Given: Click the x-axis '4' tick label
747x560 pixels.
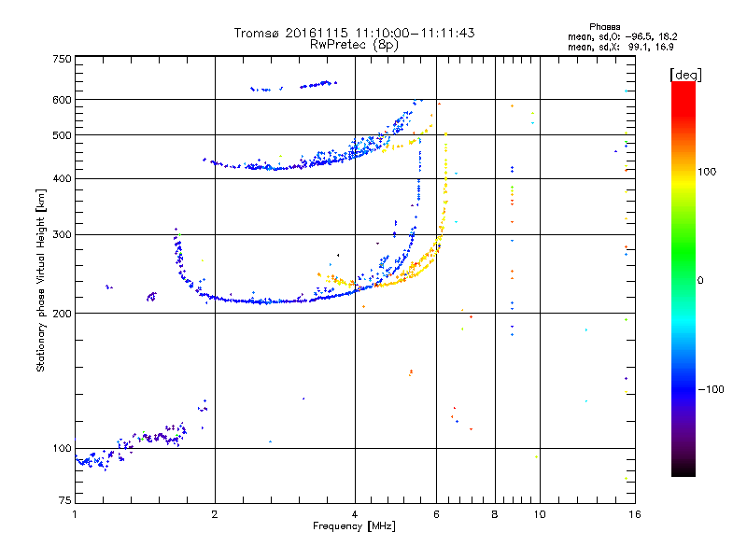Looking at the screenshot, I should coord(355,514).
